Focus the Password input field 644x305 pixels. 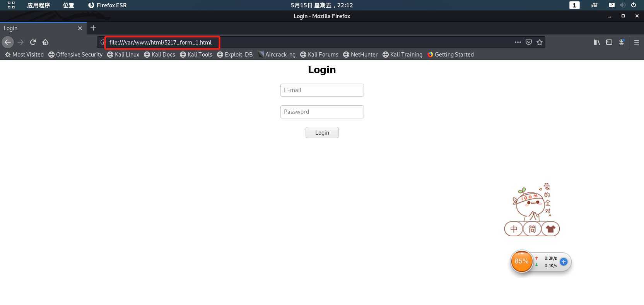point(322,112)
